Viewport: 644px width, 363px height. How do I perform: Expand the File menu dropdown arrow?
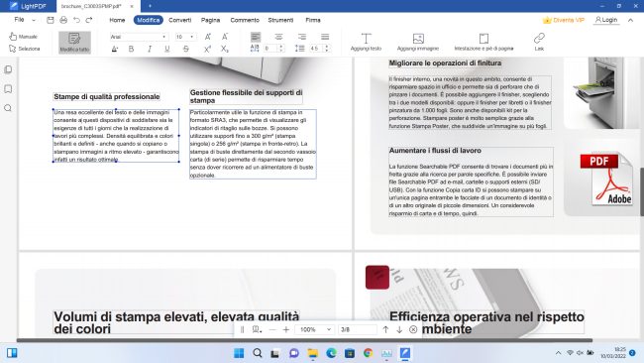click(x=34, y=20)
